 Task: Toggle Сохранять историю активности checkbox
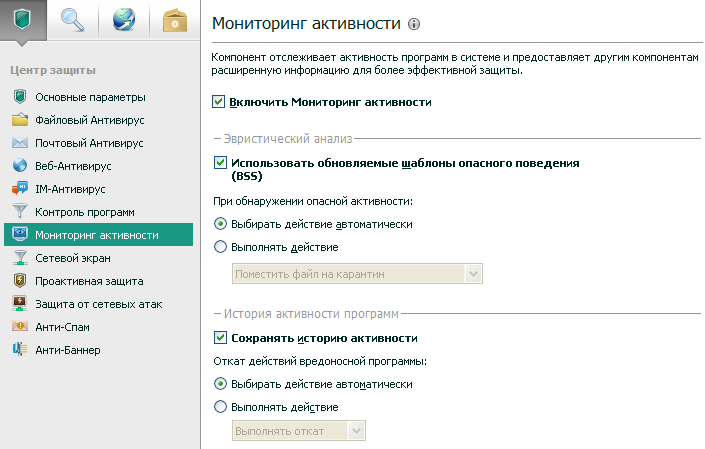pos(220,338)
